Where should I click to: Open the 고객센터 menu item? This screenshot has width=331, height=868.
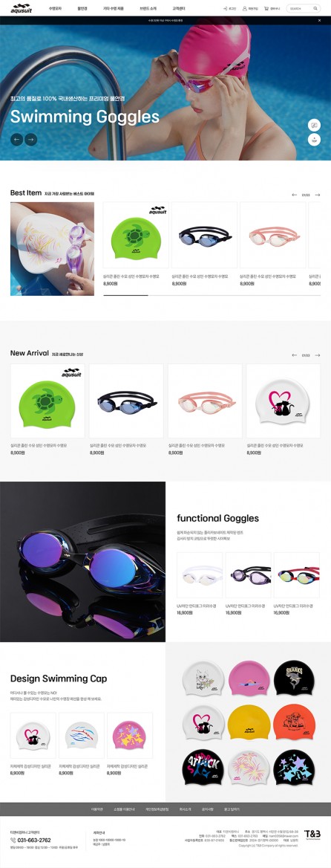tap(178, 9)
